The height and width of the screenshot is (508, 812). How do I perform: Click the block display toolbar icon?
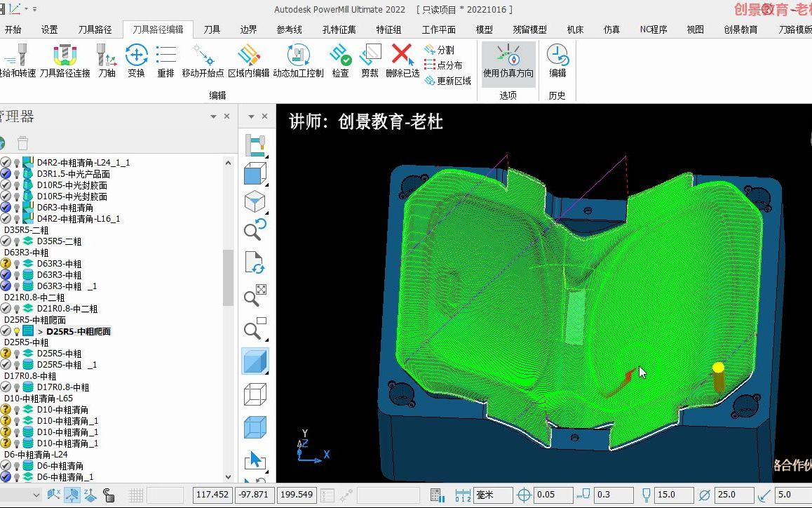[255, 428]
